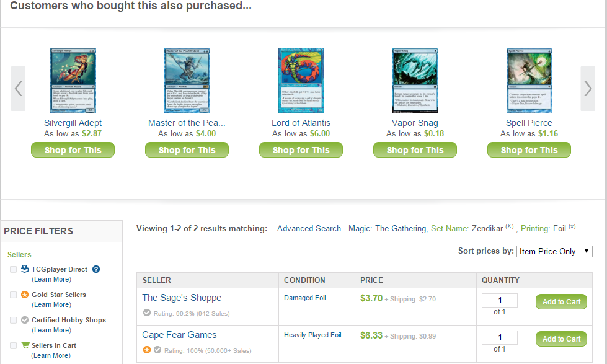Open the Sort prices by dropdown
This screenshot has height=364, width=607.
pos(554,251)
